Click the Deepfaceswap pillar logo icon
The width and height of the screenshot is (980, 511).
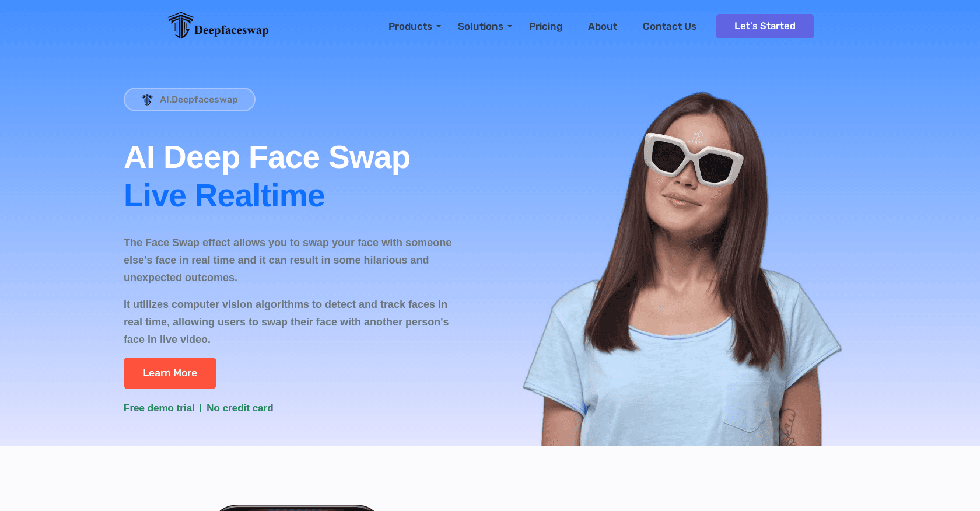pos(180,26)
